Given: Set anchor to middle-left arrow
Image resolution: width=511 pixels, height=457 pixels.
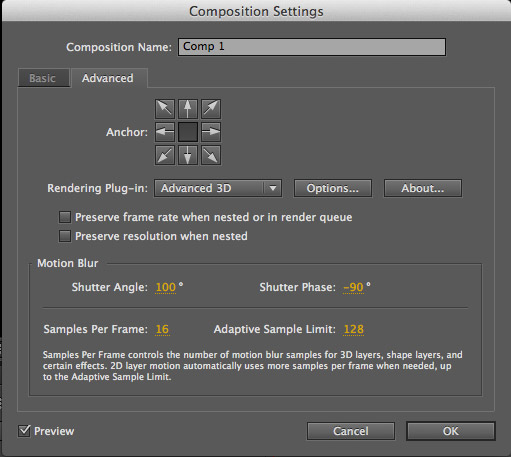Looking at the screenshot, I should (165, 132).
